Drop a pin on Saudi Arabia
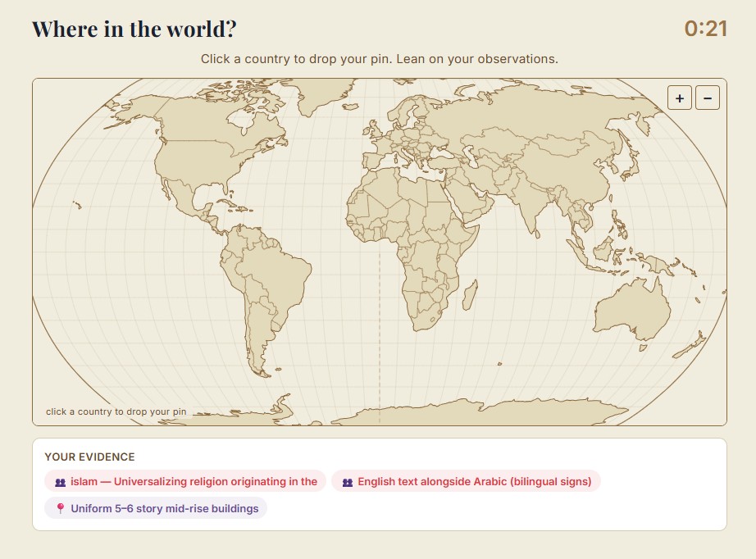Screen dimensions: 756x559 tap(465, 198)
